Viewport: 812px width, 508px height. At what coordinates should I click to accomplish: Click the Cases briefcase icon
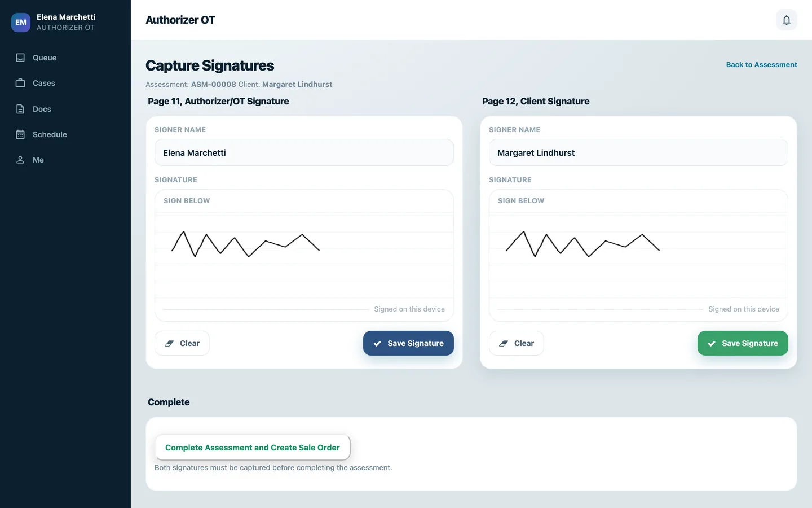[x=20, y=83]
